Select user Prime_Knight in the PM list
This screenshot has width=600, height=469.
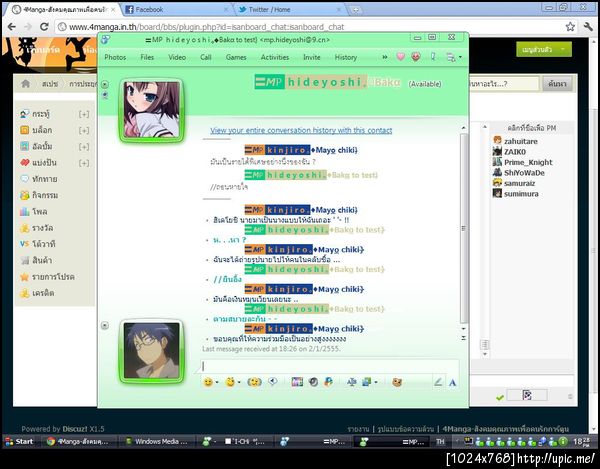528,162
